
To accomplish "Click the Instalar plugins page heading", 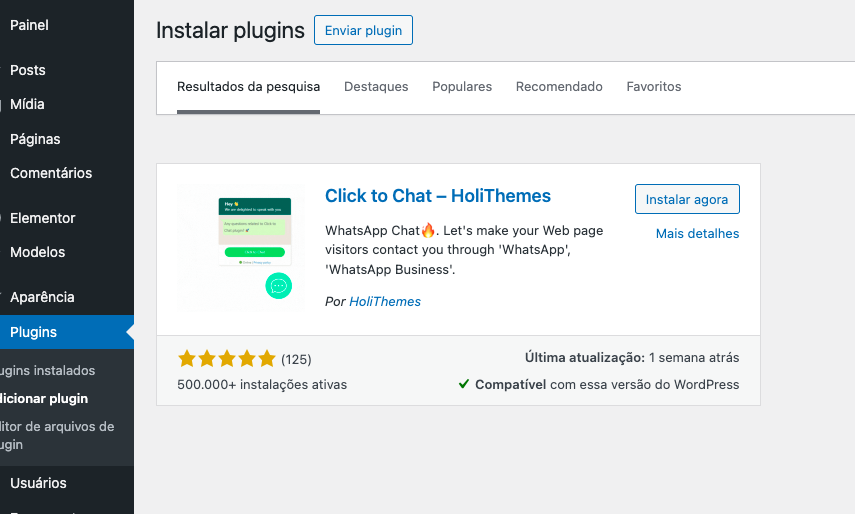I will (x=230, y=31).
